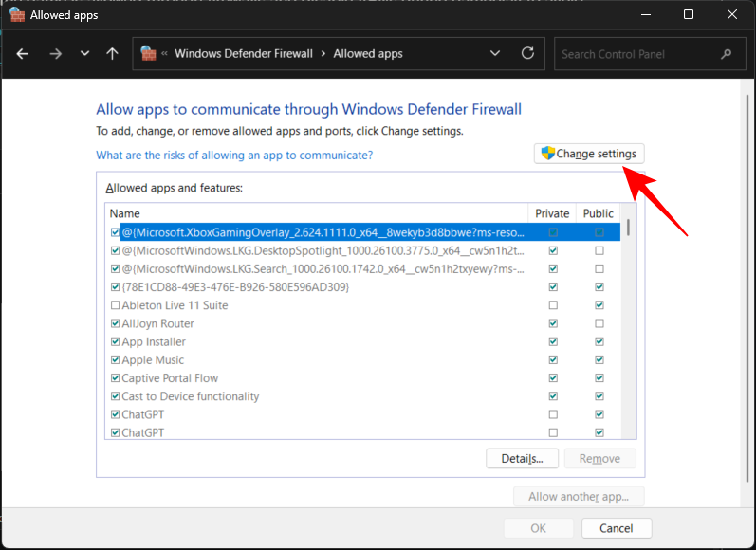
Task: Toggle Private checkbox for Apple Music
Action: tap(553, 360)
